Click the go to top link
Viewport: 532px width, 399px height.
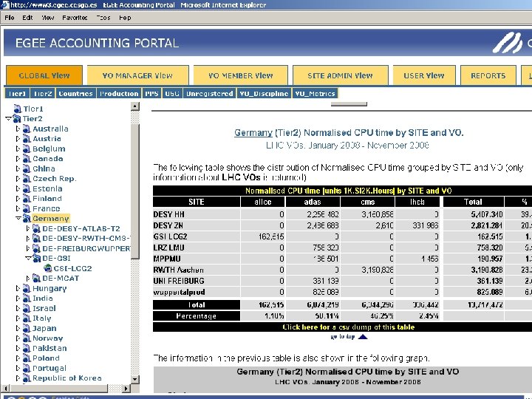[343, 337]
